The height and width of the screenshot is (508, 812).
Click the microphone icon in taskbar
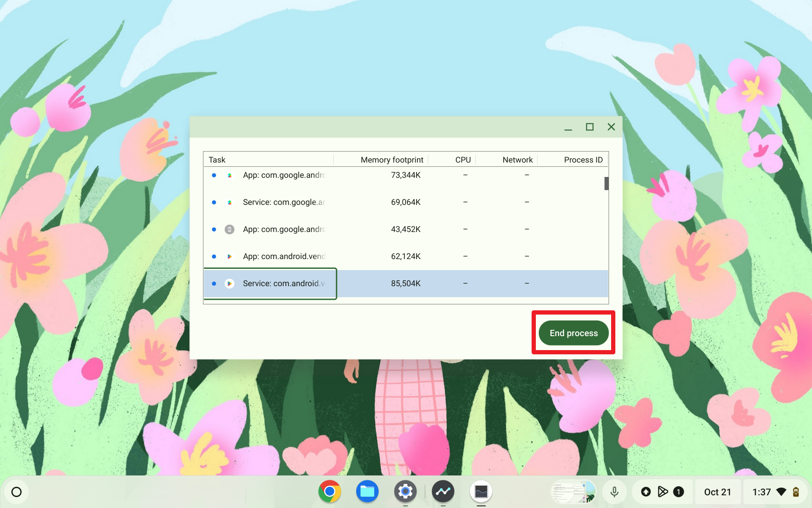[614, 491]
